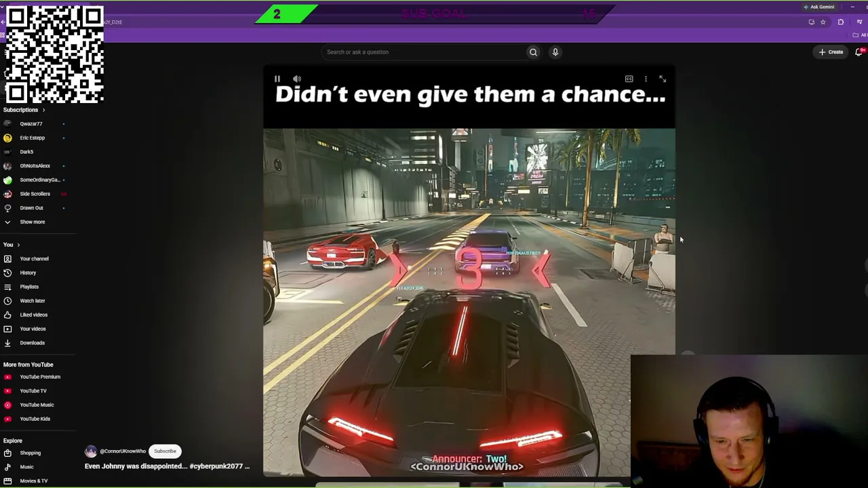
Task: Open the media control icon in browser toolbar
Action: (859, 22)
